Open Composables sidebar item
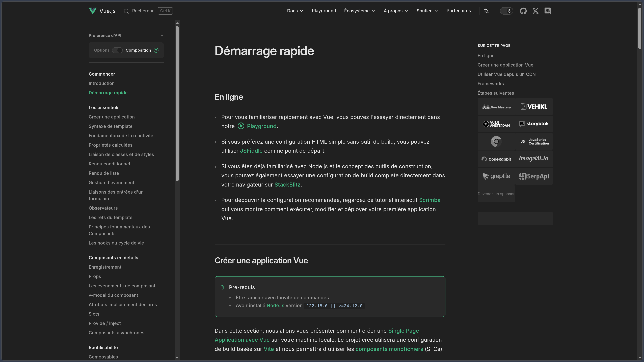644x362 pixels. tap(103, 357)
